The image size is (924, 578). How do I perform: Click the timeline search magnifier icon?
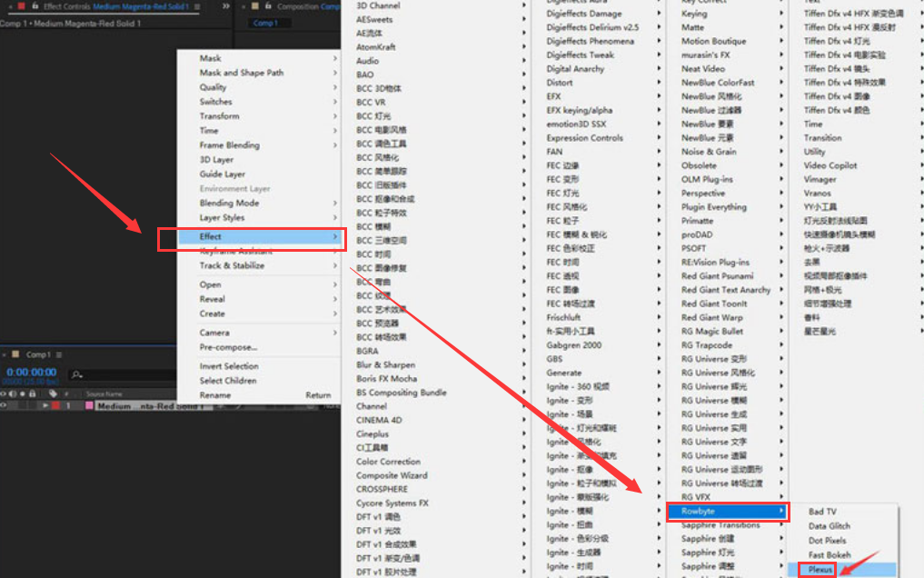(x=76, y=374)
